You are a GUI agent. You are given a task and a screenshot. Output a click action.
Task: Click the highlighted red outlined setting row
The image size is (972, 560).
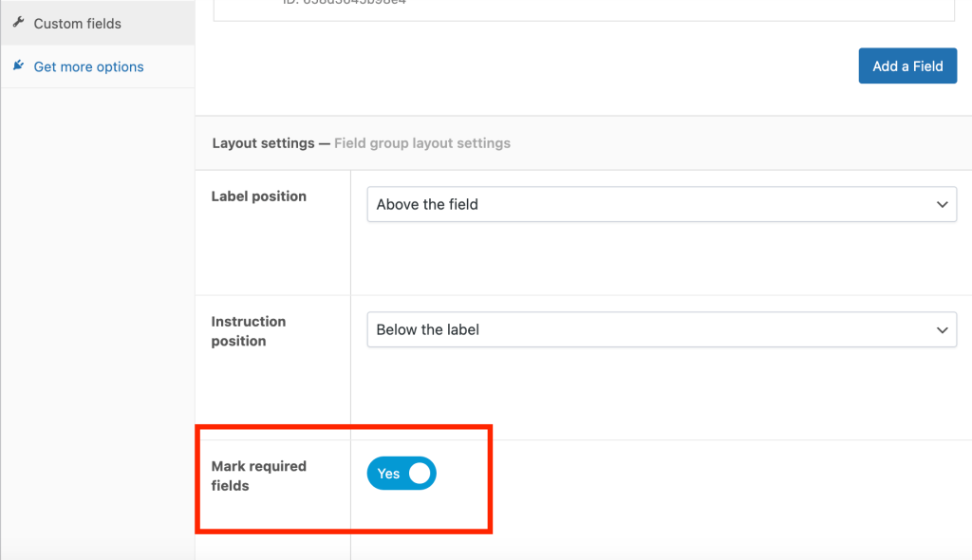pyautogui.click(x=344, y=478)
